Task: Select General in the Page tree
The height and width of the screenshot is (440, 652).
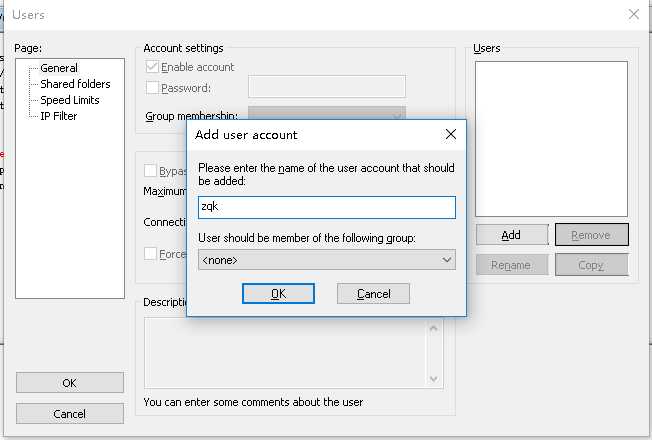Action: pyautogui.click(x=59, y=68)
